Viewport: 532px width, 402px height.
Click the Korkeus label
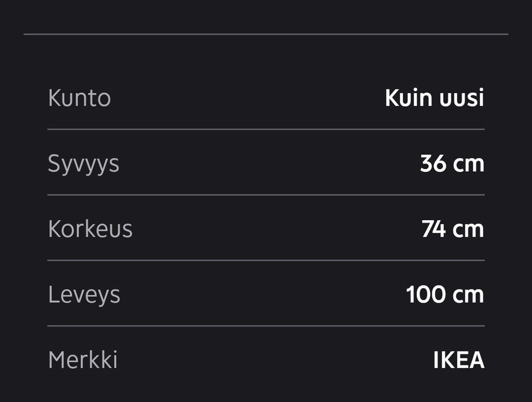pyautogui.click(x=90, y=229)
